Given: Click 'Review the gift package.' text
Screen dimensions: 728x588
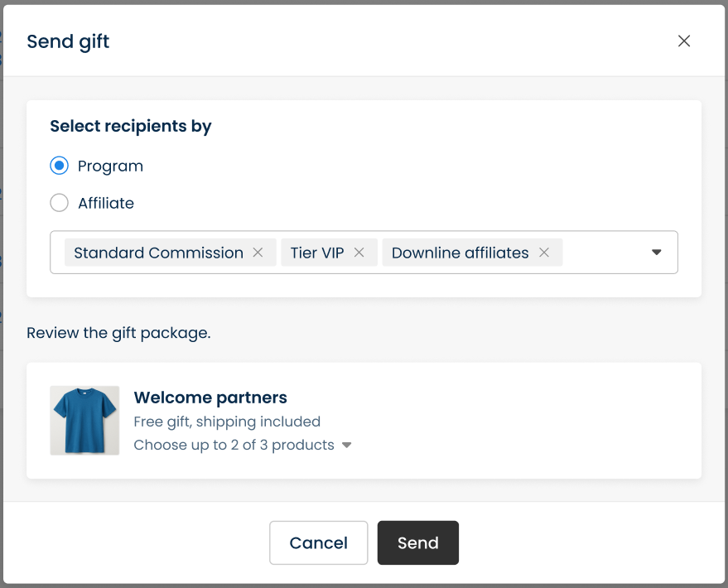Looking at the screenshot, I should [x=118, y=333].
